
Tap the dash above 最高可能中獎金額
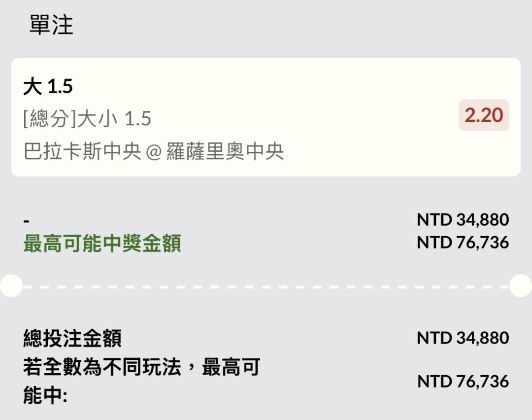tap(26, 221)
